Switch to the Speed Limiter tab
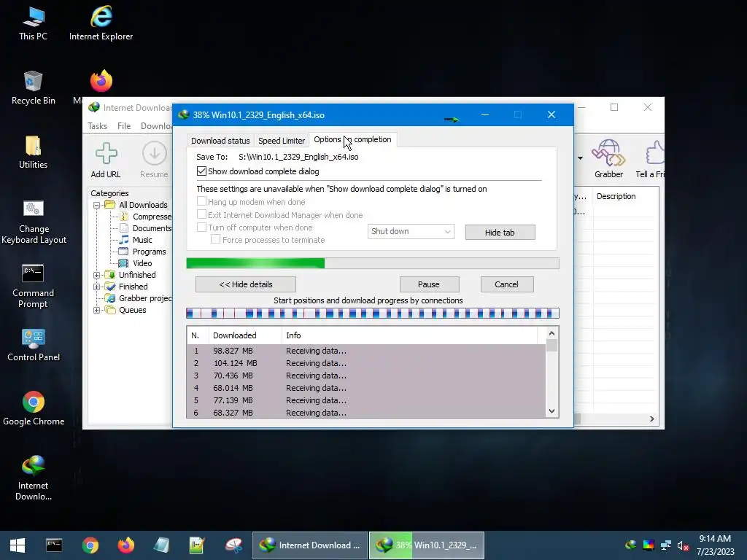747x560 pixels. [281, 141]
